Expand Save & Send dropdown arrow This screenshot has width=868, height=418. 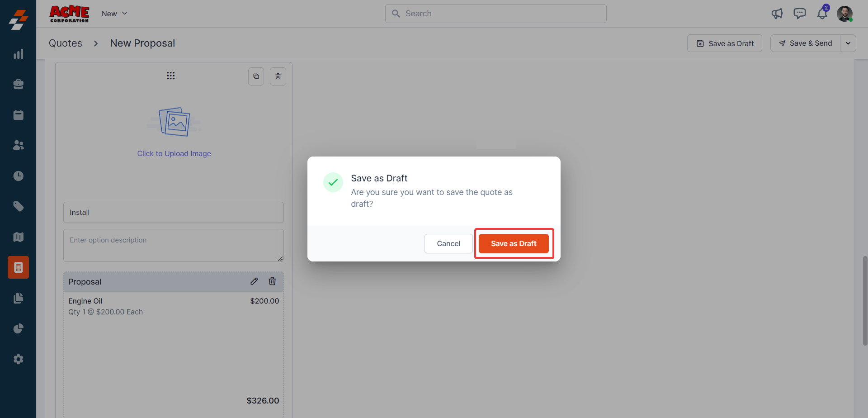pos(848,43)
